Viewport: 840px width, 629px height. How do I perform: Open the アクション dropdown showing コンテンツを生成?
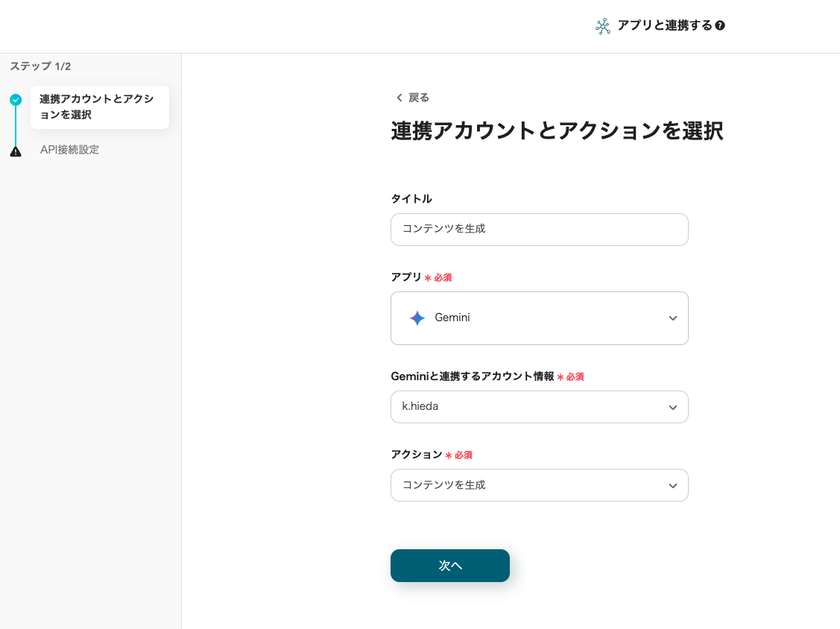point(539,485)
